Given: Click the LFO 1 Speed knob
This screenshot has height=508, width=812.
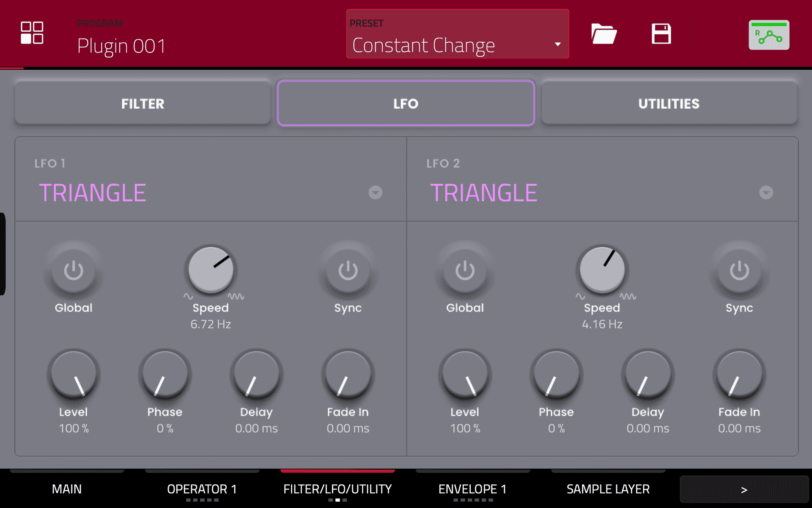Looking at the screenshot, I should [211, 270].
